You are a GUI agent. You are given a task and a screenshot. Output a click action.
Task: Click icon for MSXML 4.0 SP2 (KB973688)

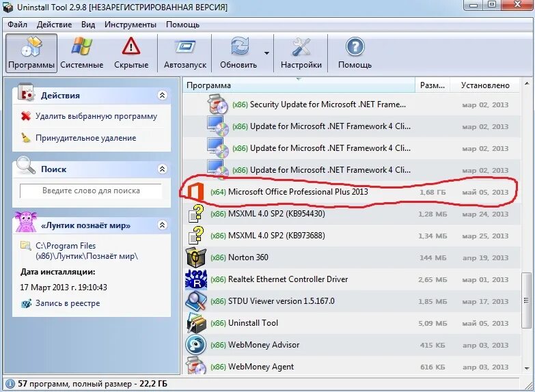[x=196, y=236]
